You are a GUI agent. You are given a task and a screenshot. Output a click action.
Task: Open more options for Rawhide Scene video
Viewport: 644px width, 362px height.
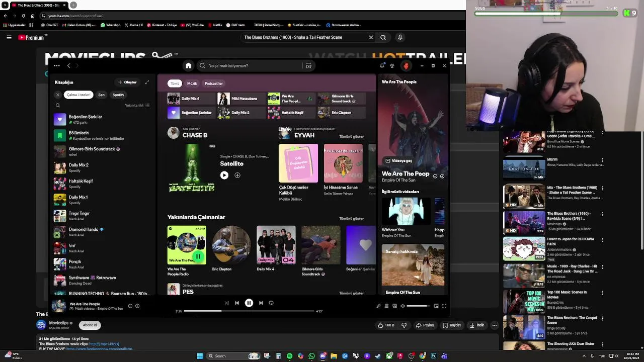pos(602,214)
